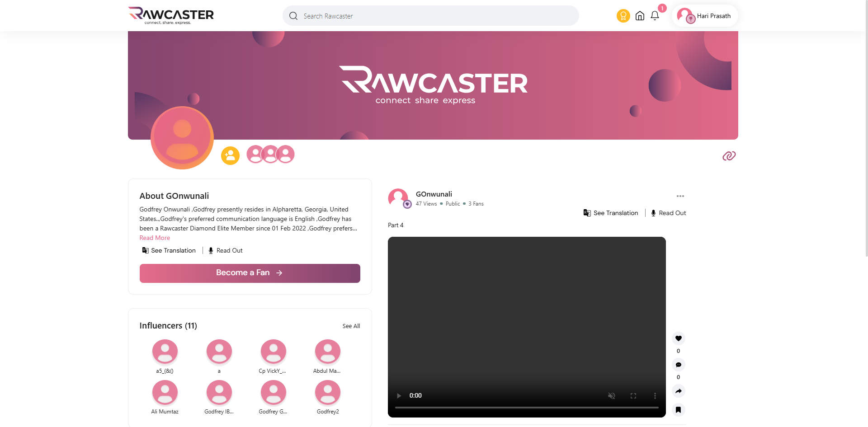This screenshot has width=868, height=427.
Task: Open comments on the Part 4 post
Action: (678, 365)
